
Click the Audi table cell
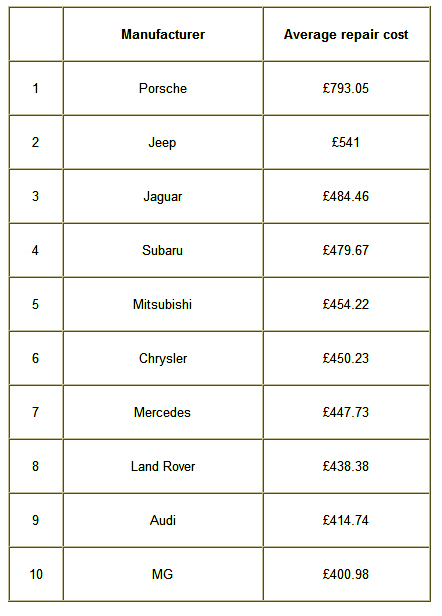(163, 520)
